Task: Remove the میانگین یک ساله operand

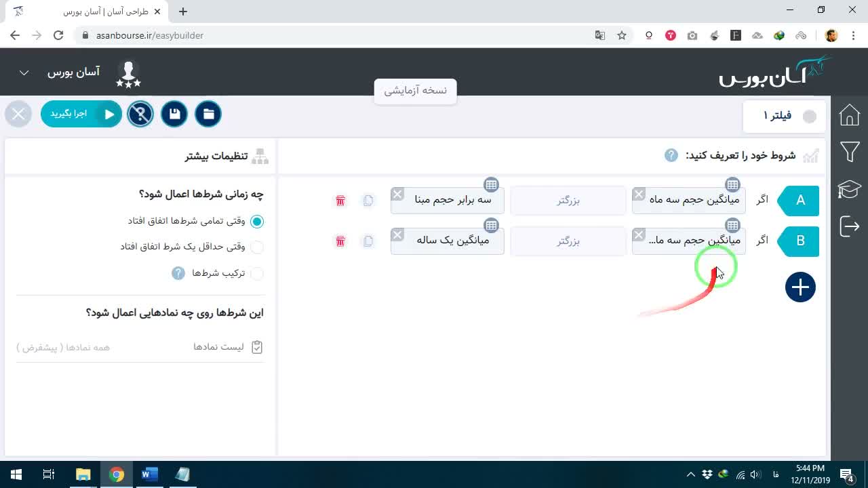Action: pos(397,235)
